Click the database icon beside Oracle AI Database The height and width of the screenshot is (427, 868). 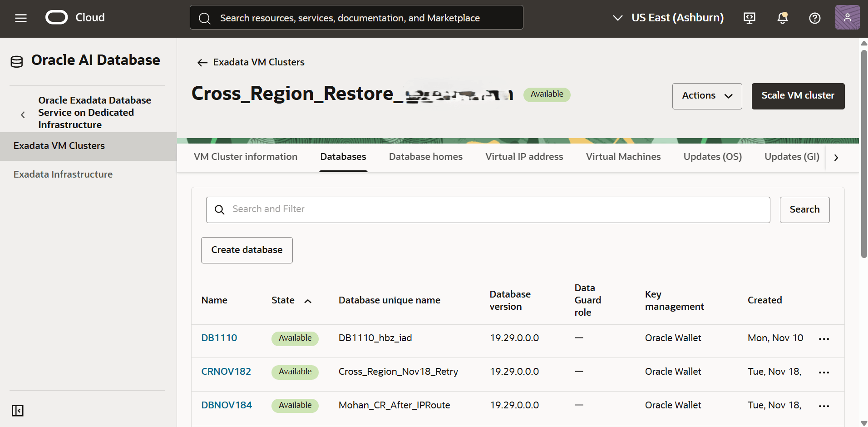pos(16,60)
